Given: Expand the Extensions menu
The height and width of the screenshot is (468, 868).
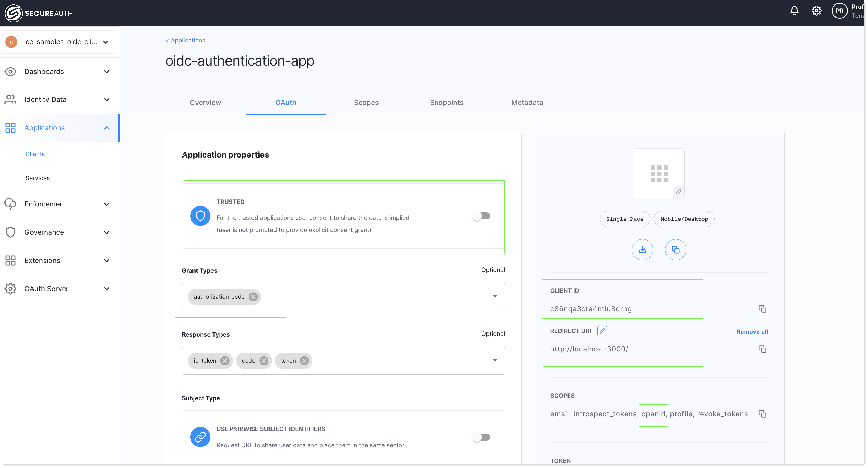Looking at the screenshot, I should (x=106, y=260).
